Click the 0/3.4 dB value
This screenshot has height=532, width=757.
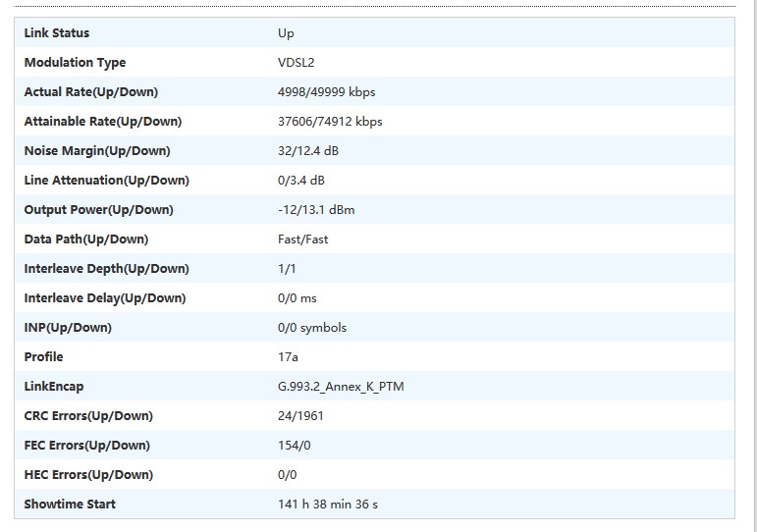301,180
